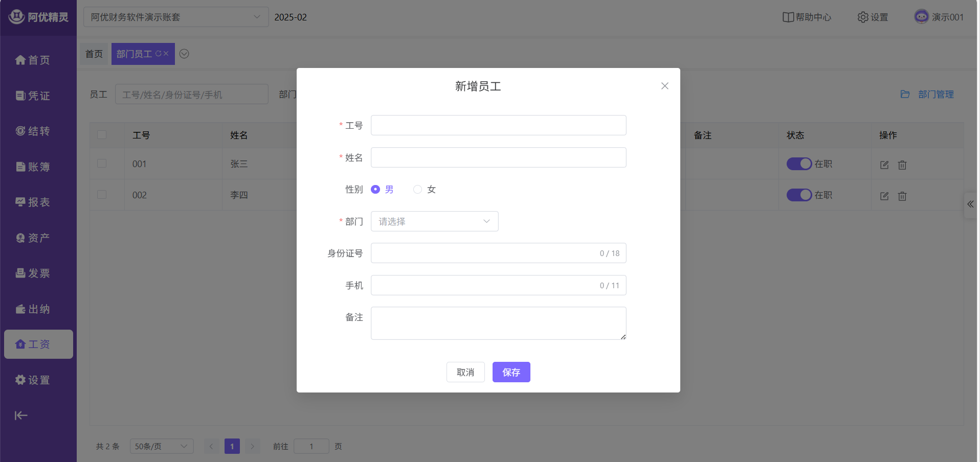
Task: Click the double-chevron panel collapse icon on right edge
Action: [x=970, y=204]
